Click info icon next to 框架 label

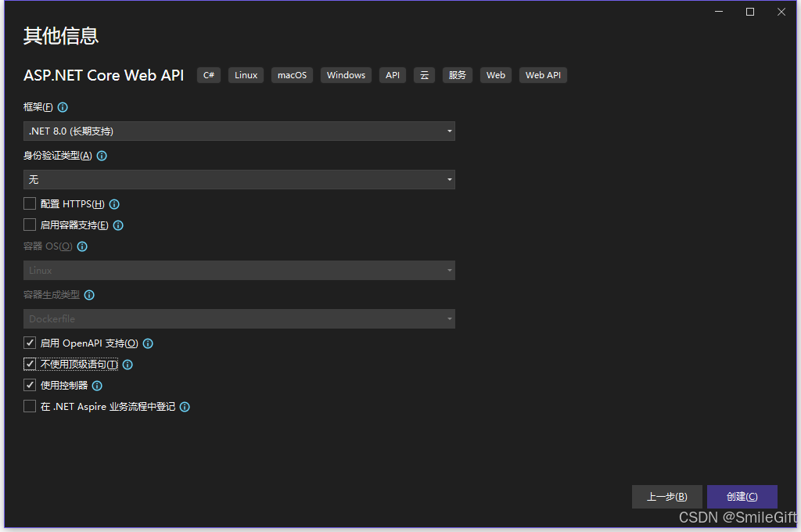tap(63, 107)
